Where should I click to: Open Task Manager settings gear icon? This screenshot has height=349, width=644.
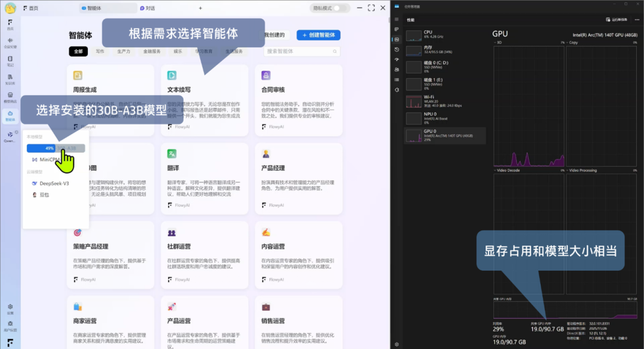397,344
